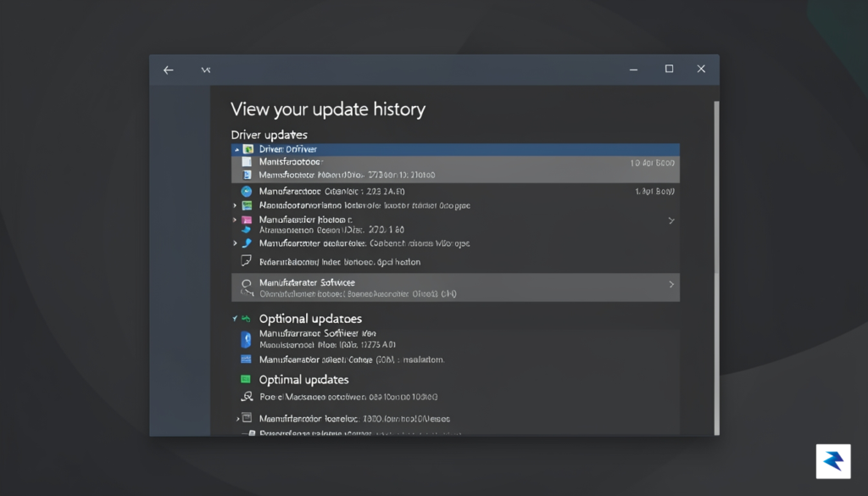The width and height of the screenshot is (868, 496).
Task: Collapse the highlighted 'Driver' row arrow
Action: click(x=236, y=149)
